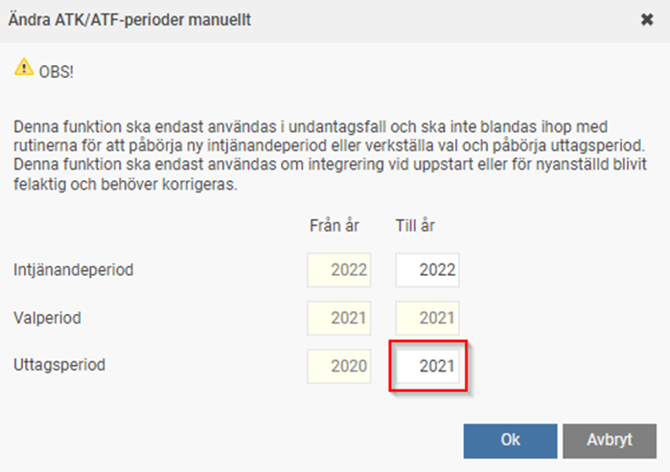Click the Intjänandeperiod row label
The width and height of the screenshot is (670, 472).
[x=73, y=270]
